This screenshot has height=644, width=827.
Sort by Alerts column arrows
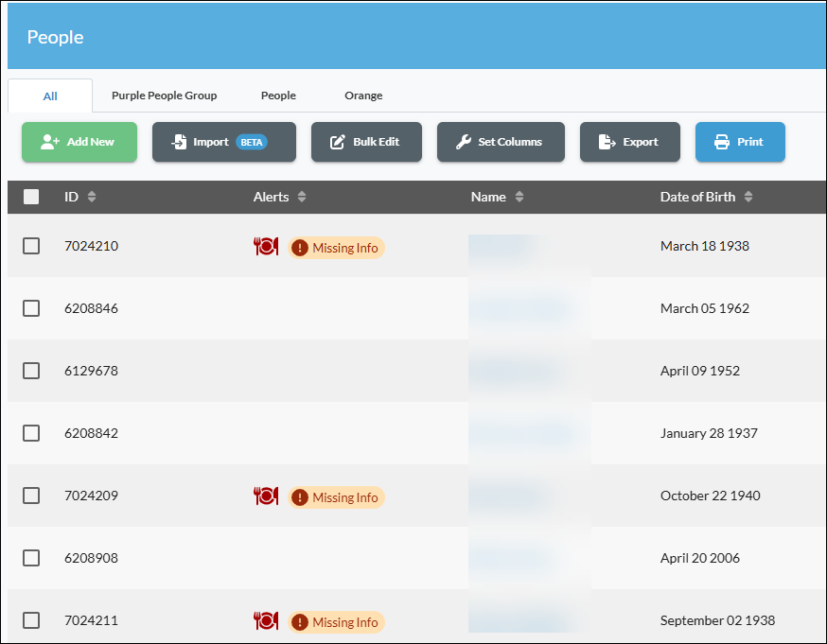(x=302, y=197)
